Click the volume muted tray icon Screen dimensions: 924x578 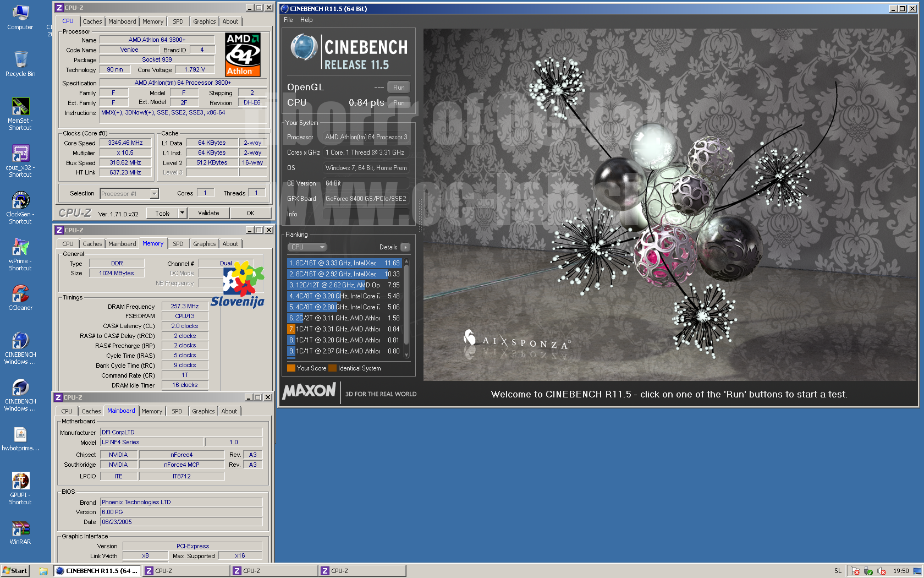pyautogui.click(x=882, y=571)
